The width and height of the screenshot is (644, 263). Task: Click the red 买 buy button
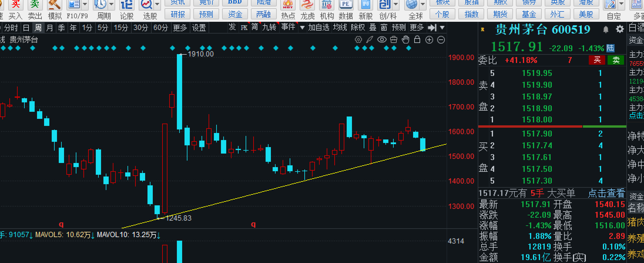pyautogui.click(x=597, y=60)
